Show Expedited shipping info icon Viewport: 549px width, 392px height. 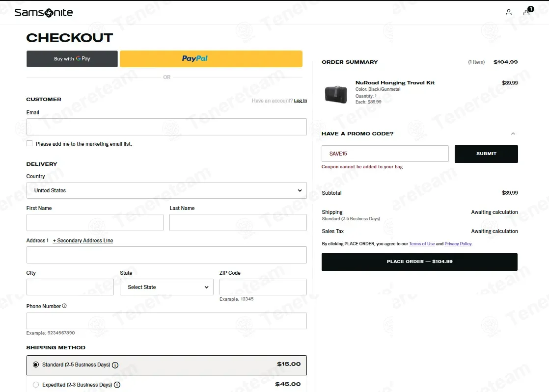click(x=117, y=385)
